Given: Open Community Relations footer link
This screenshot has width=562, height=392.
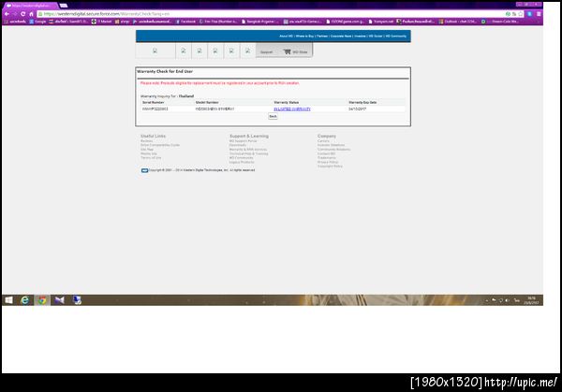Looking at the screenshot, I should [334, 150].
